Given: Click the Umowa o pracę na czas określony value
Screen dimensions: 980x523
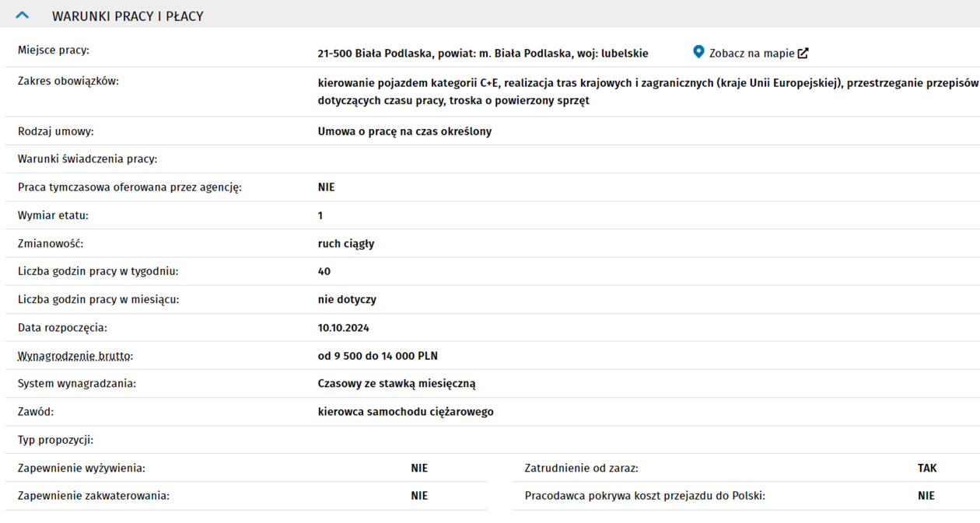Looking at the screenshot, I should coord(404,131).
